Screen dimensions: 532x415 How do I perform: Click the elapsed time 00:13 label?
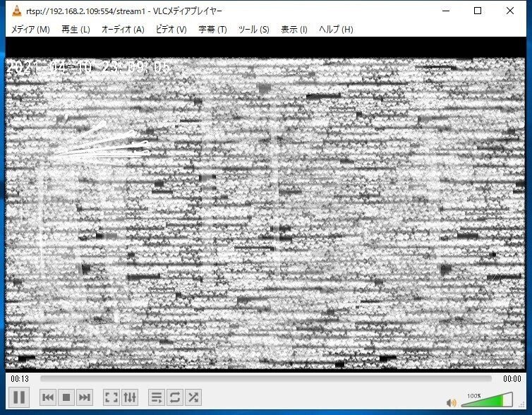(20, 379)
